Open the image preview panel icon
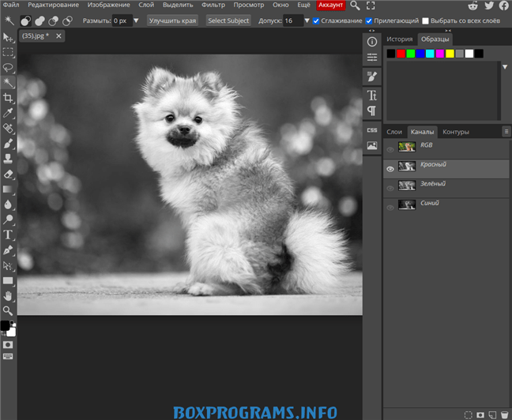The image size is (512, 420). click(372, 145)
